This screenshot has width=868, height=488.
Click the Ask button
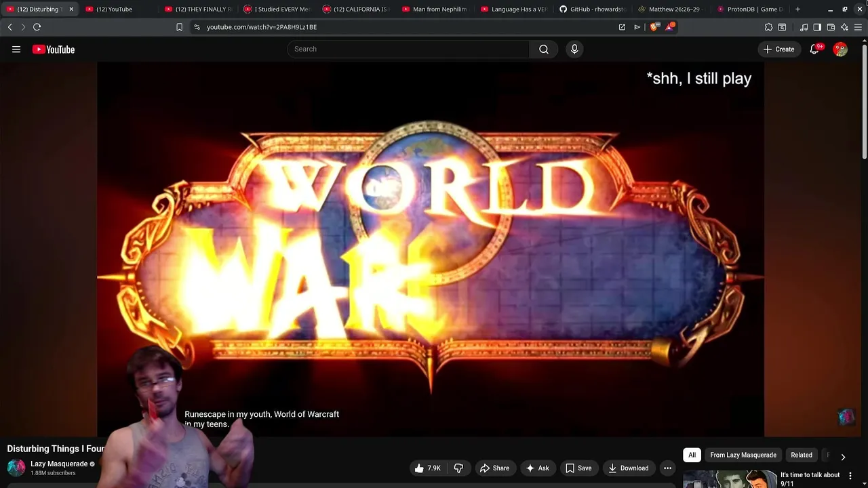(x=537, y=468)
